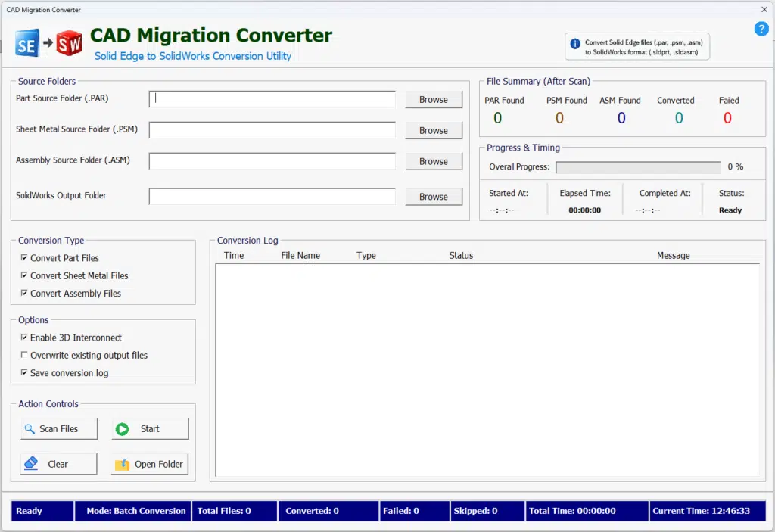Viewport: 775px width, 532px height.
Task: Click the PAR Found count value
Action: tap(498, 117)
